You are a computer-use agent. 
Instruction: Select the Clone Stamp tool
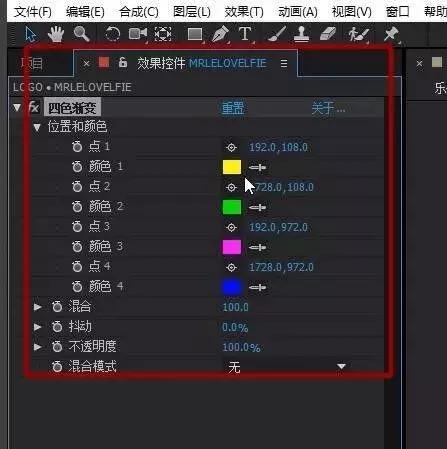(x=301, y=34)
